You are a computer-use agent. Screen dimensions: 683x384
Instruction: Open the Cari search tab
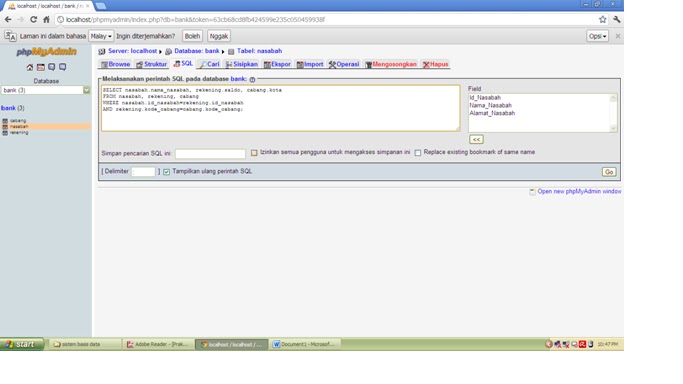(210, 64)
